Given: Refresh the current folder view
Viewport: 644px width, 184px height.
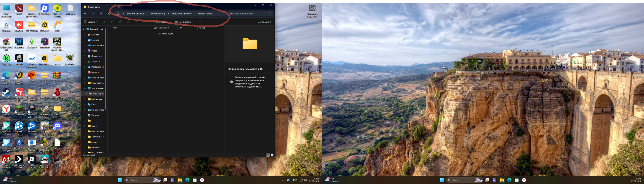Looking at the screenshot, I should coord(109,14).
